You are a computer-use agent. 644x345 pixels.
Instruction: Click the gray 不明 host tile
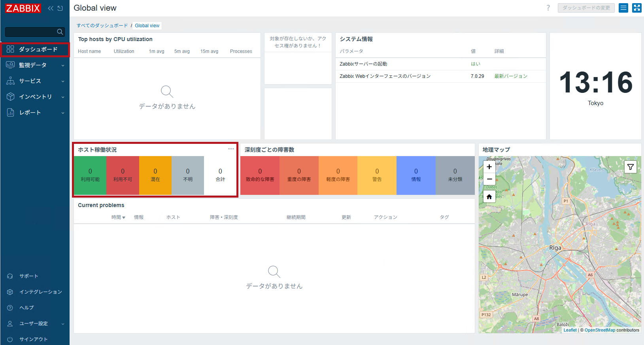click(x=188, y=175)
